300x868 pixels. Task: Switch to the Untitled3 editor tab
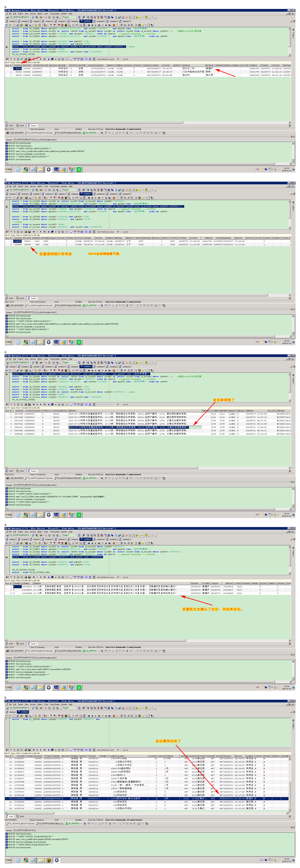[x=24, y=712]
